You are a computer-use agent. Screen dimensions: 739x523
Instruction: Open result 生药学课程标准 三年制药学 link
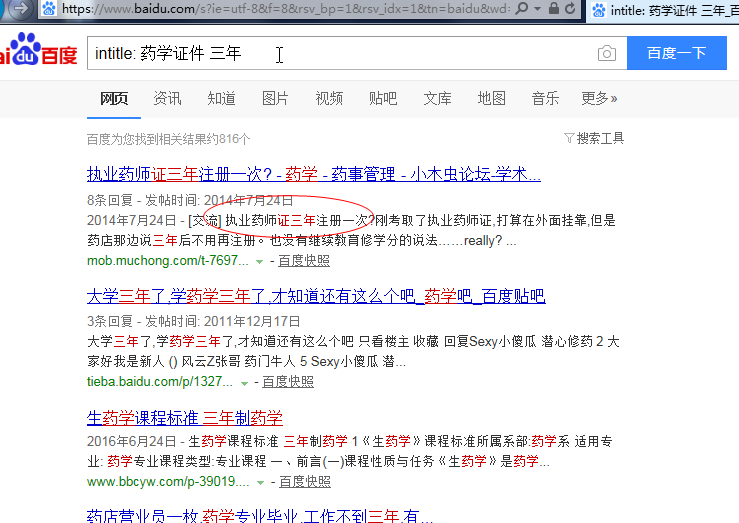185,417
